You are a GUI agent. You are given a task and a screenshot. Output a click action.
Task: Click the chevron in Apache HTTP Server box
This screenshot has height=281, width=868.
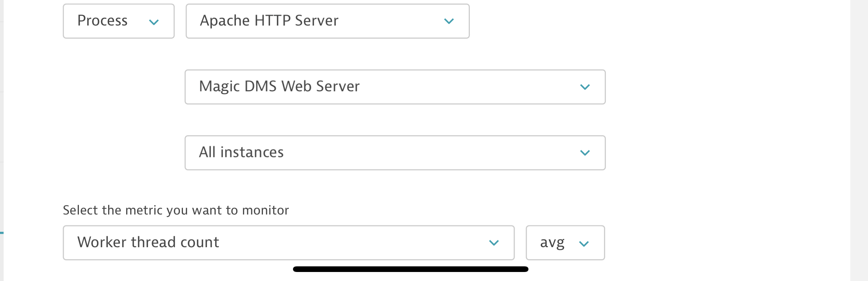point(449,21)
